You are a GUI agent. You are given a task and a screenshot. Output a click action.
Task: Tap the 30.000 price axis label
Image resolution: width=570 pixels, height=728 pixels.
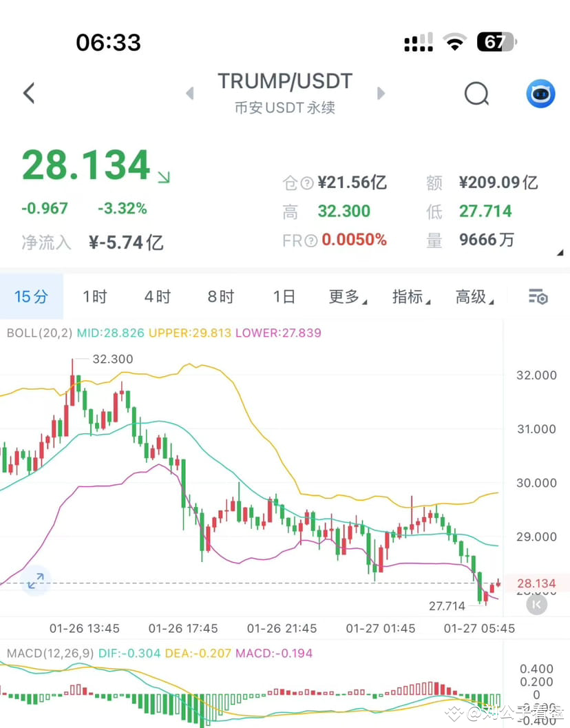click(536, 483)
